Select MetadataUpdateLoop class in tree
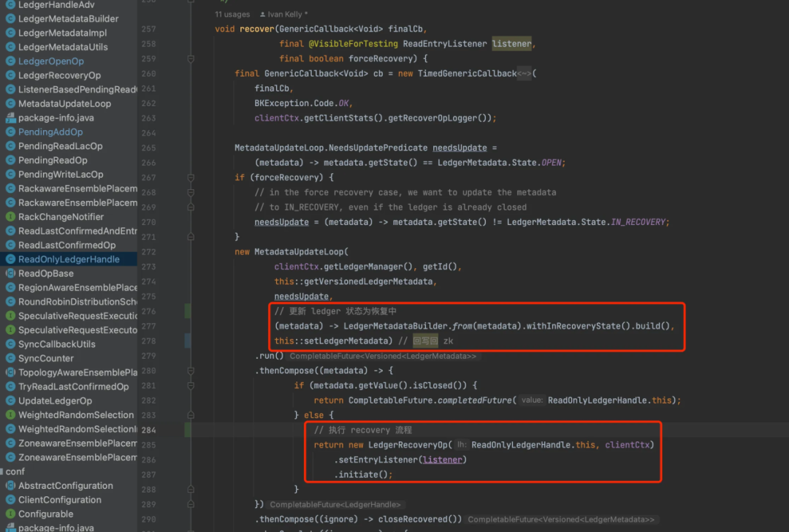The width and height of the screenshot is (789, 532). coord(64,103)
